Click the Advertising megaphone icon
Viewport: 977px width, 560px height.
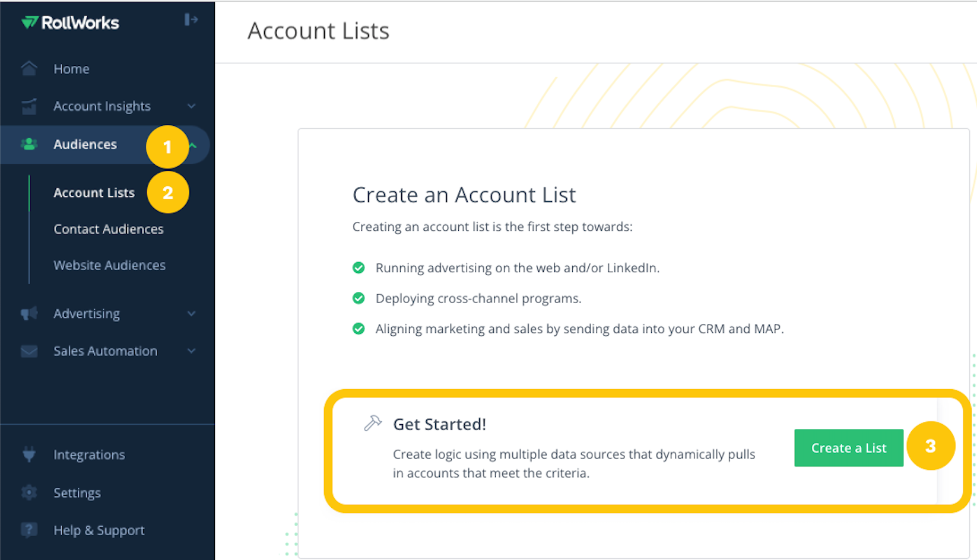tap(28, 313)
